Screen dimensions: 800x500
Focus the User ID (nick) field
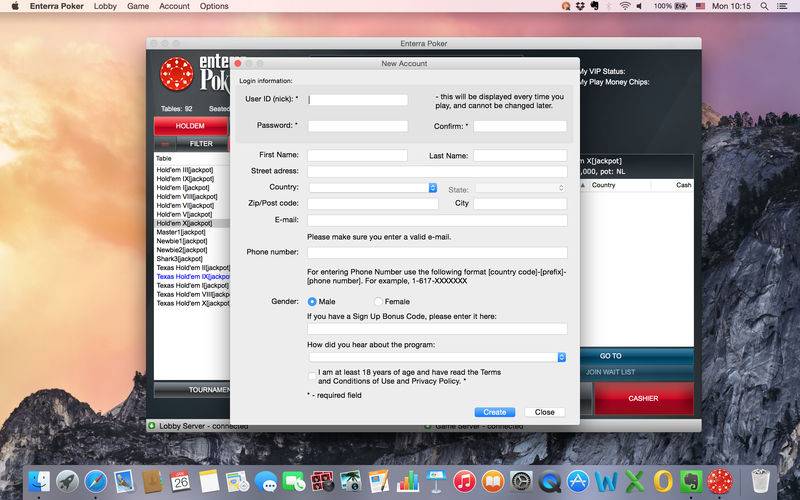[x=358, y=99]
